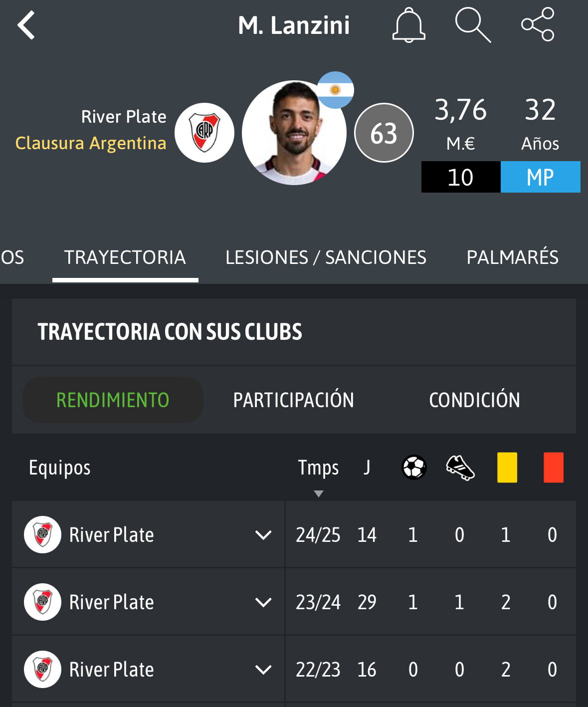
Task: Tap the player rating 63 badge
Action: 384,133
